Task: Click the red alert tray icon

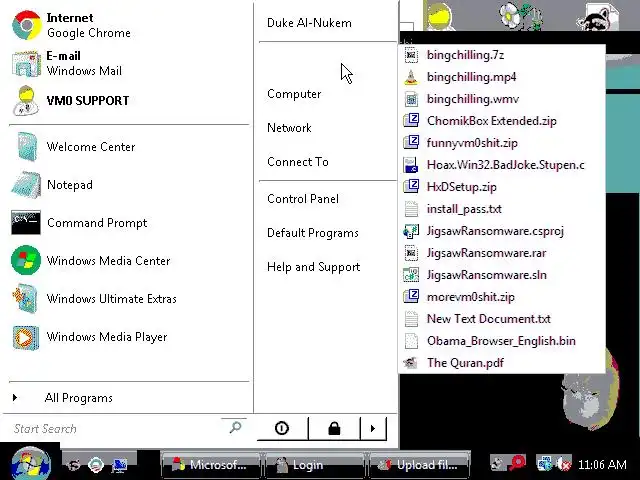Action: pyautogui.click(x=518, y=463)
